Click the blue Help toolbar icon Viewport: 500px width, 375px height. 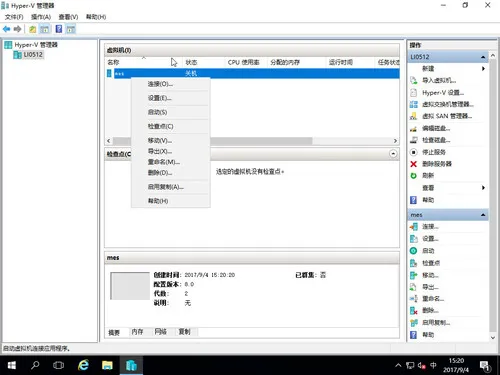59,29
